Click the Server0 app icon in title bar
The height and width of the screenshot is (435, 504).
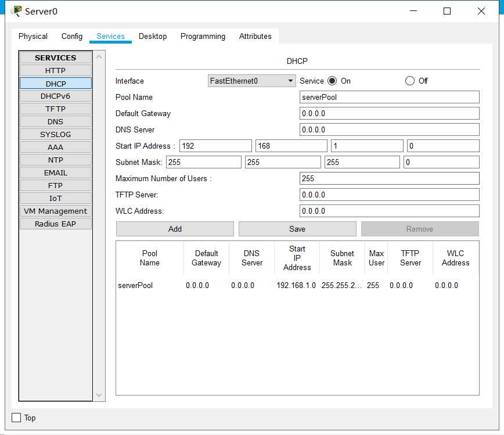16,11
